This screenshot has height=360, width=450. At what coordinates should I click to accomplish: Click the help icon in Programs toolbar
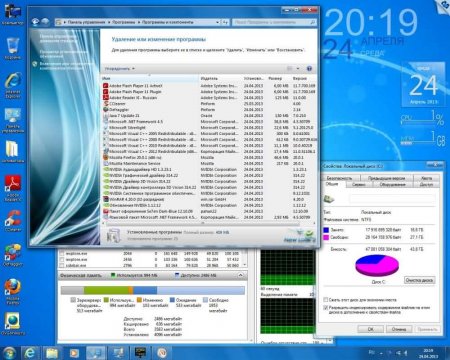(309, 68)
